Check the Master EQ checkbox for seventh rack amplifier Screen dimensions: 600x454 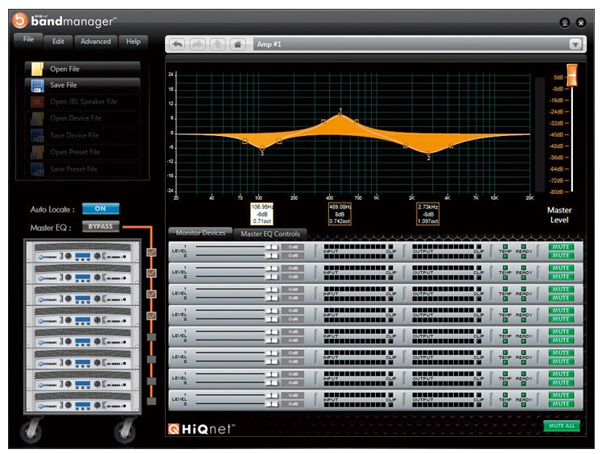click(x=152, y=381)
